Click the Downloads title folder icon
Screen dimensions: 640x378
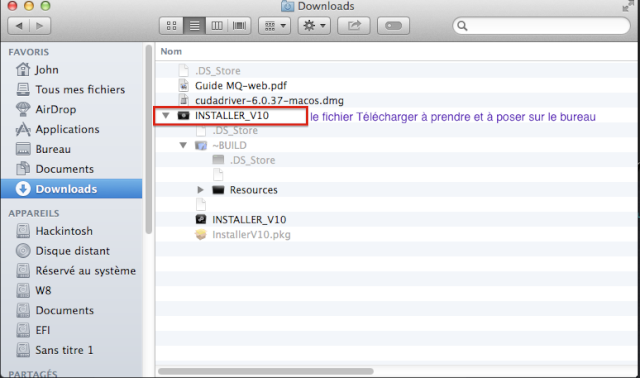coord(287,6)
